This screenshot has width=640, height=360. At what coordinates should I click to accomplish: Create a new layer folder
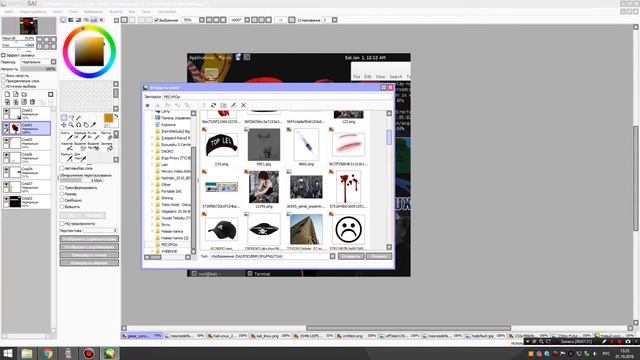tap(24, 94)
